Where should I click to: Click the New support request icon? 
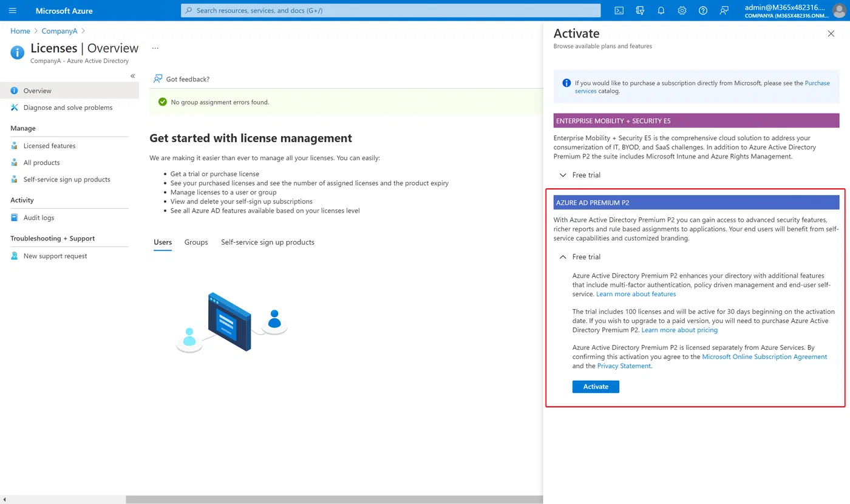(x=15, y=256)
